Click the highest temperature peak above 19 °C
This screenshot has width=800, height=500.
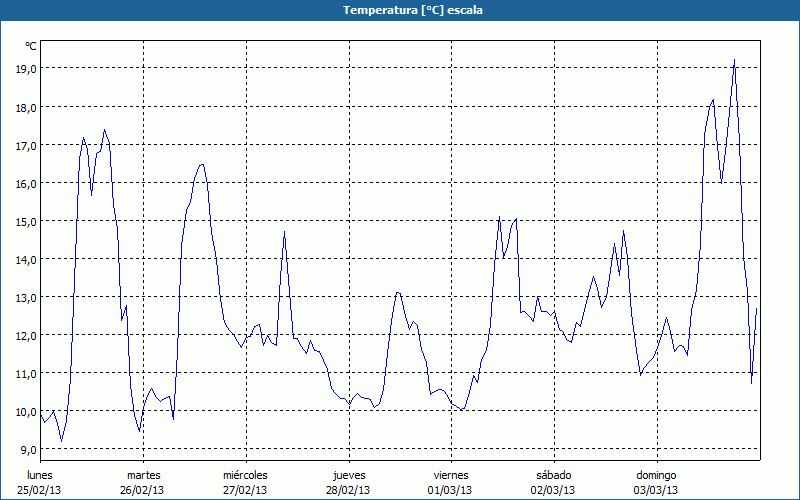pos(734,60)
